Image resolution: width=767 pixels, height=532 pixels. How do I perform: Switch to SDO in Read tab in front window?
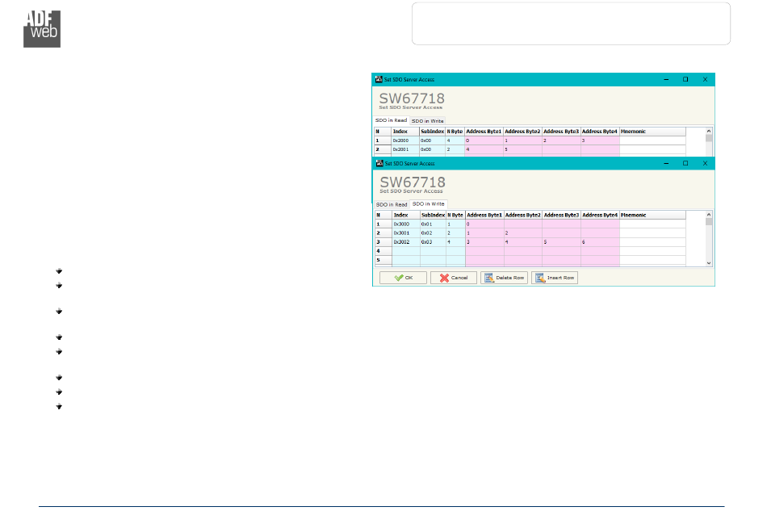click(x=392, y=204)
